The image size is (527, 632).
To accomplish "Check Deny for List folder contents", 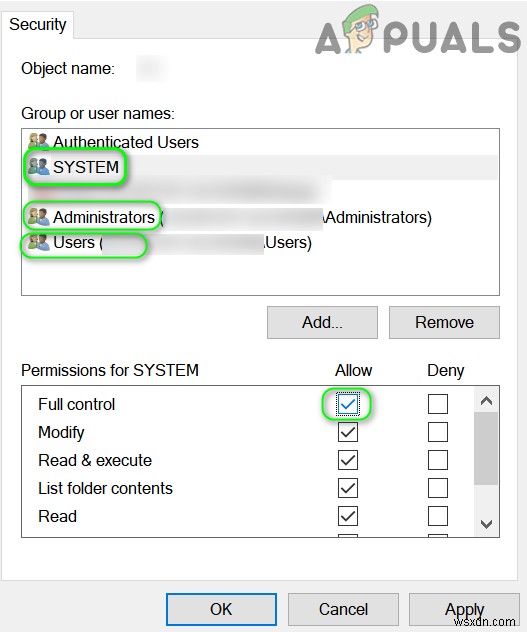I will 437,488.
